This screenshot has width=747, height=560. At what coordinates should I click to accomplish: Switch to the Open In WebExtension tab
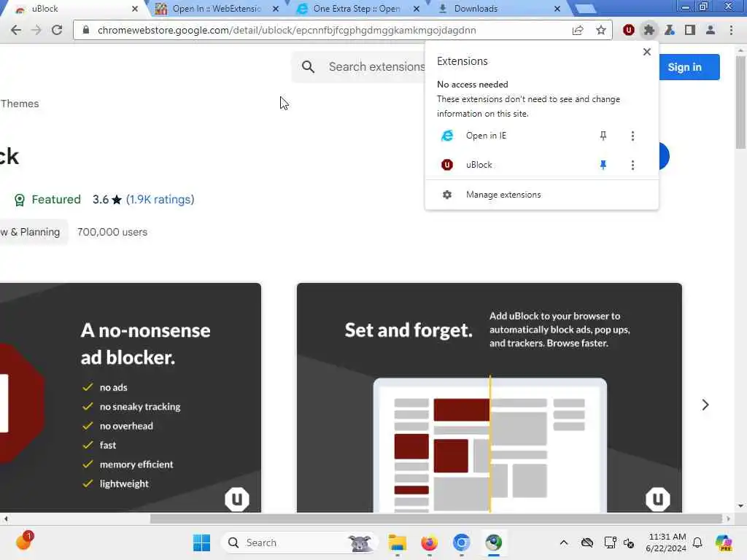tap(217, 9)
